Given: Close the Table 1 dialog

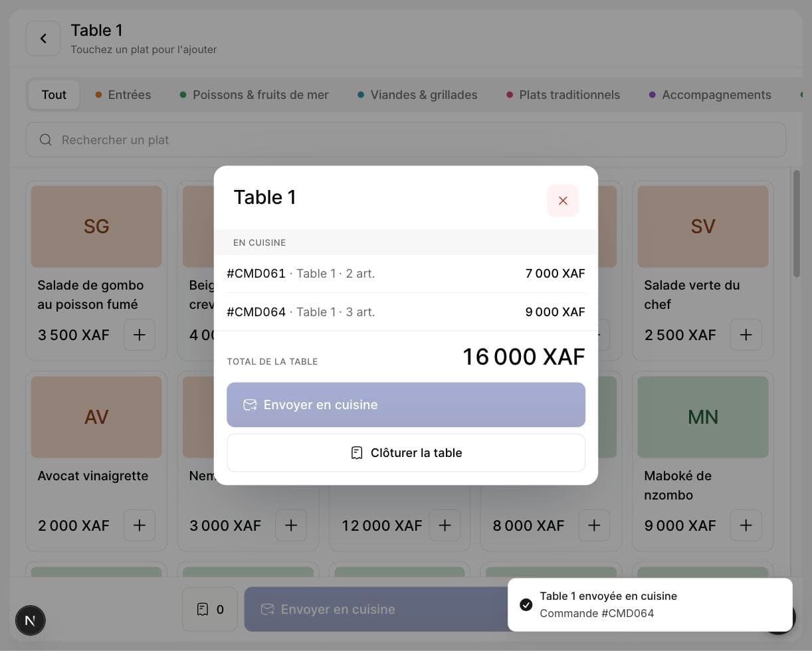Looking at the screenshot, I should tap(563, 201).
